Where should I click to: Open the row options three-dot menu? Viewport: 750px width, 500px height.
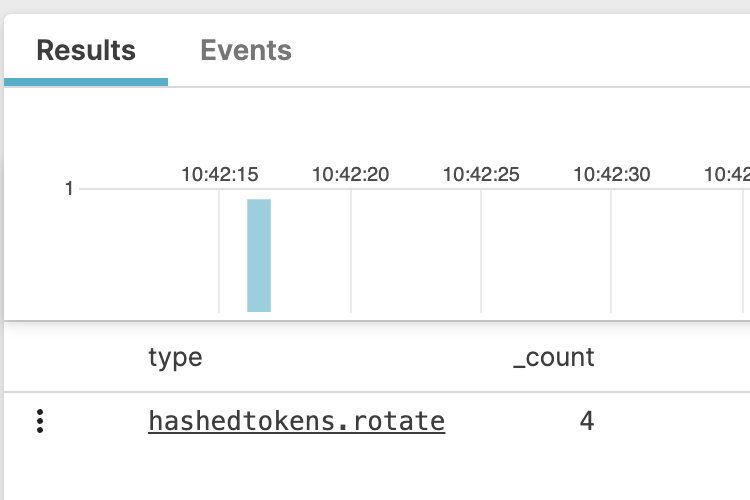pyautogui.click(x=40, y=422)
